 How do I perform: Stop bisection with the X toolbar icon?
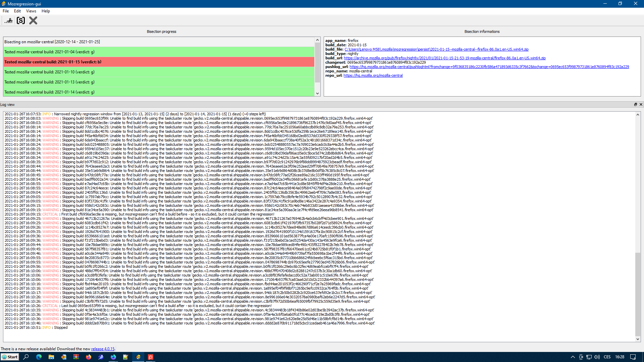point(33,20)
